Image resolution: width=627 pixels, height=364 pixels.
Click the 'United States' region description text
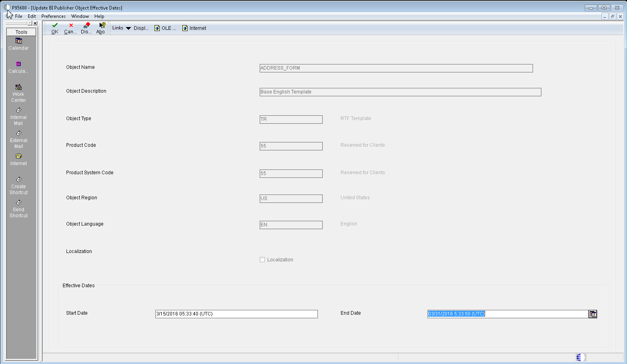[x=355, y=198]
